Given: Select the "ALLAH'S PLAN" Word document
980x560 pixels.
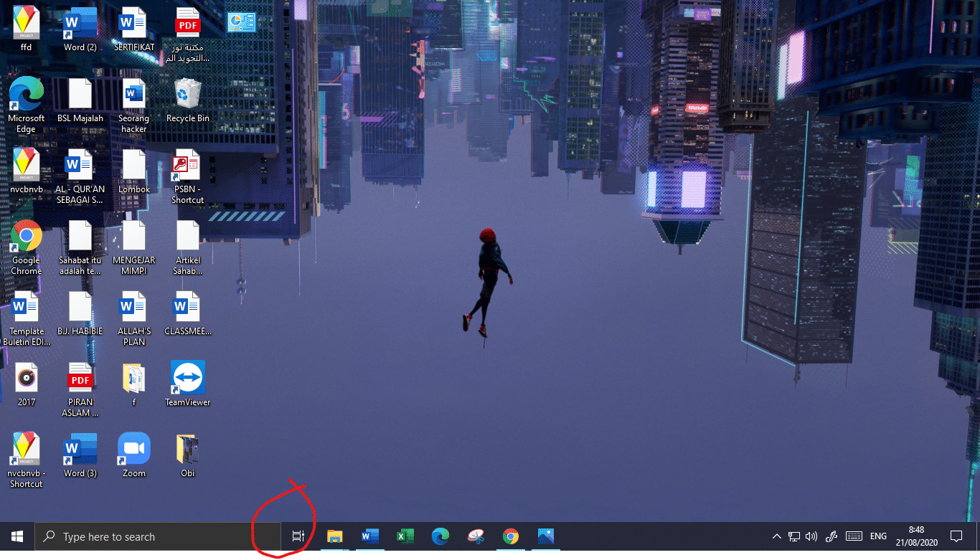Looking at the screenshot, I should (x=134, y=318).
